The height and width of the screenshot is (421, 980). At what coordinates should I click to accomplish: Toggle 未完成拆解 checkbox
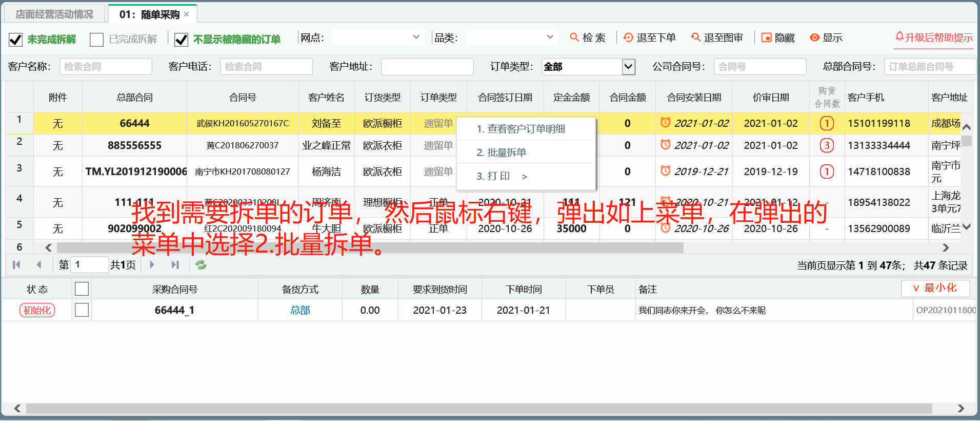[x=16, y=40]
